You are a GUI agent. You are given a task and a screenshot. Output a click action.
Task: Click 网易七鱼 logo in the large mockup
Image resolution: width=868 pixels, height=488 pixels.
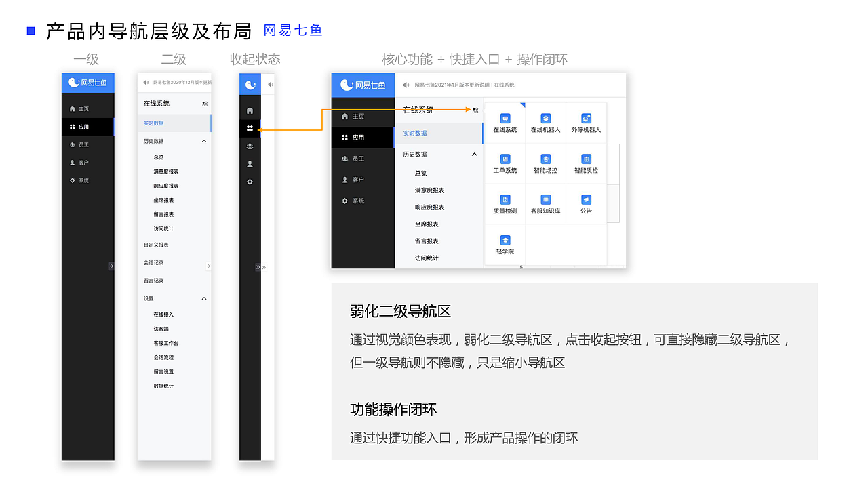(x=363, y=85)
